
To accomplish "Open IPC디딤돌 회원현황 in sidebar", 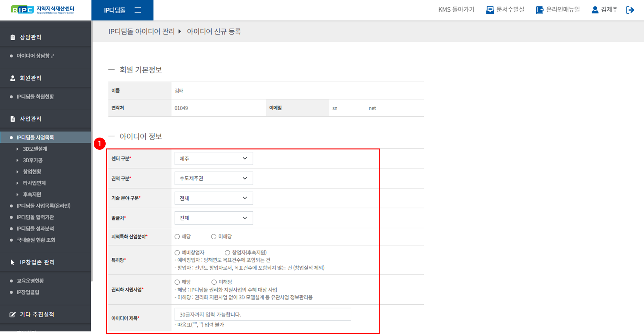I will pyautogui.click(x=35, y=97).
